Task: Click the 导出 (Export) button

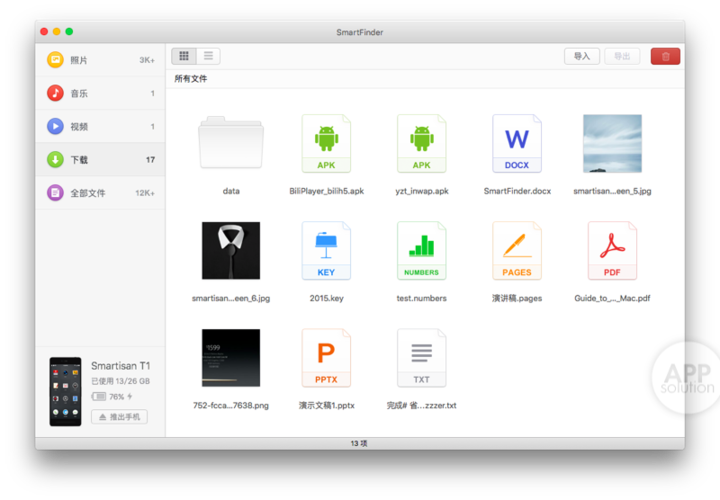Action: click(622, 56)
